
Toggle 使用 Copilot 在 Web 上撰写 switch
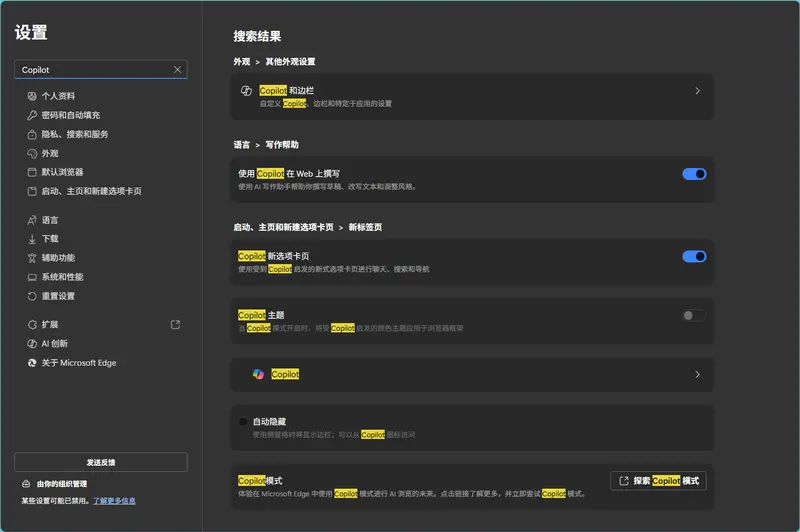pyautogui.click(x=694, y=174)
